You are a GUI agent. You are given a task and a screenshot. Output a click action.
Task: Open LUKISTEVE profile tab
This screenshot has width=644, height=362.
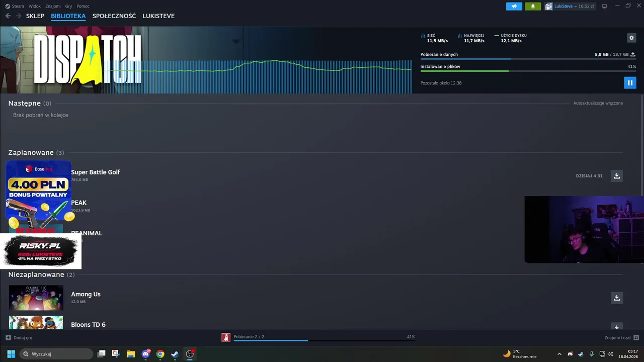pos(158,16)
